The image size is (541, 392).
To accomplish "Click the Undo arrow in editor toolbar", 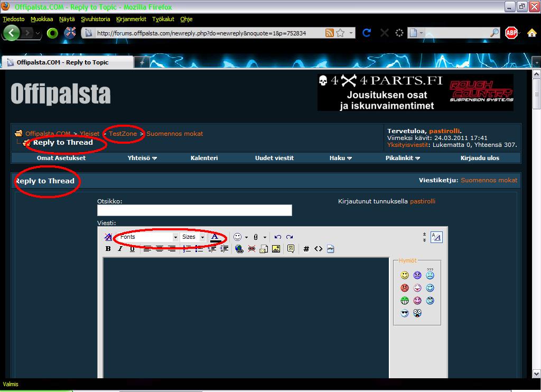I will [x=278, y=237].
